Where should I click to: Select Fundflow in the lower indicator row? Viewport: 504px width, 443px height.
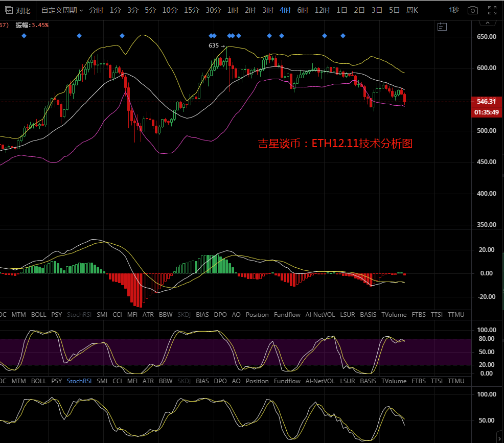(287, 381)
